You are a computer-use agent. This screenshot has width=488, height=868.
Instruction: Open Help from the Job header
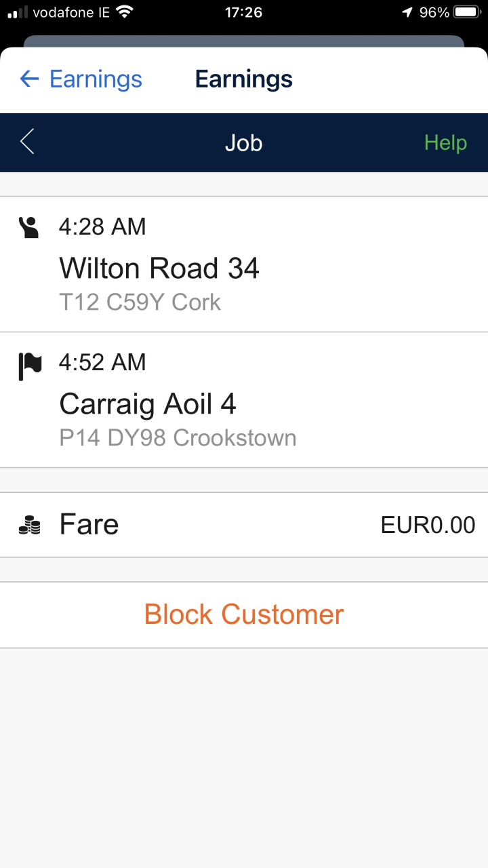click(x=445, y=143)
